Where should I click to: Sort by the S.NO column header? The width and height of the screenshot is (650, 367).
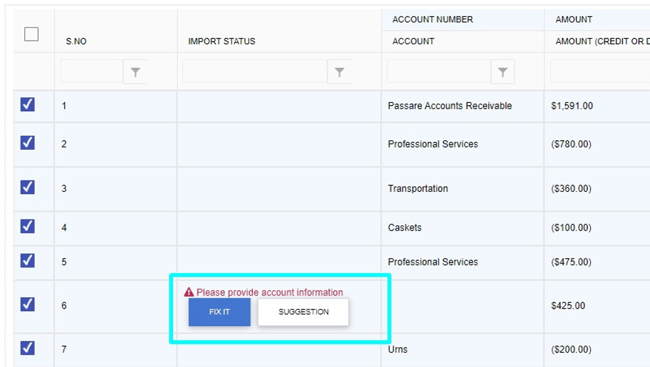[76, 41]
